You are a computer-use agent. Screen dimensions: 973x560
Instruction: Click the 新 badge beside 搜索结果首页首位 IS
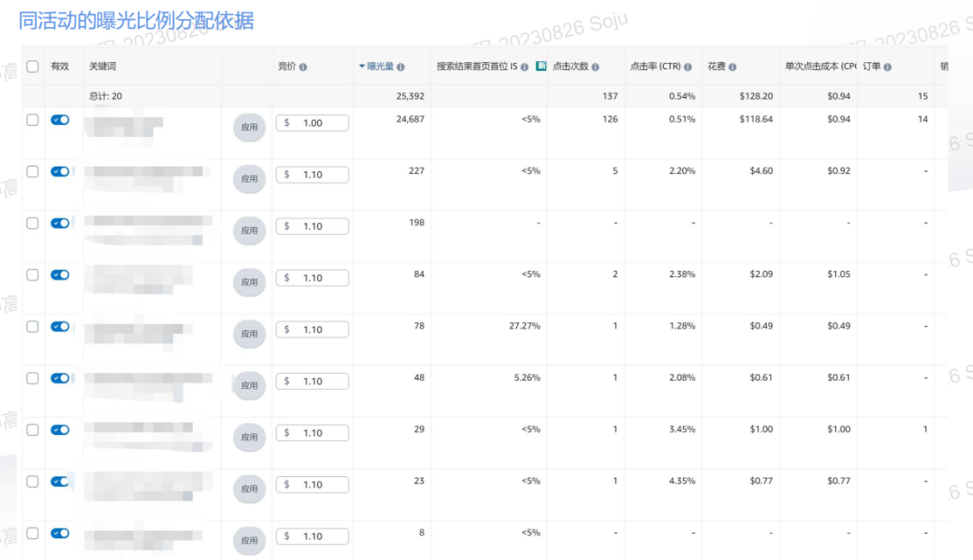click(541, 66)
